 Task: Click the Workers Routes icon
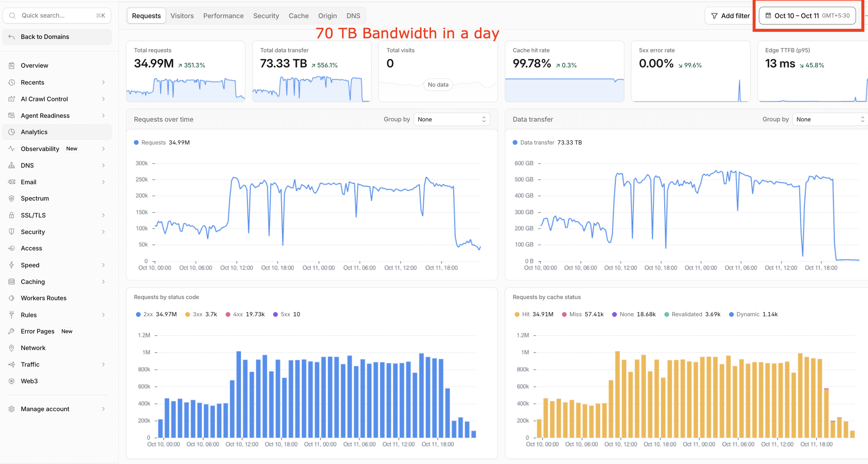tap(12, 298)
